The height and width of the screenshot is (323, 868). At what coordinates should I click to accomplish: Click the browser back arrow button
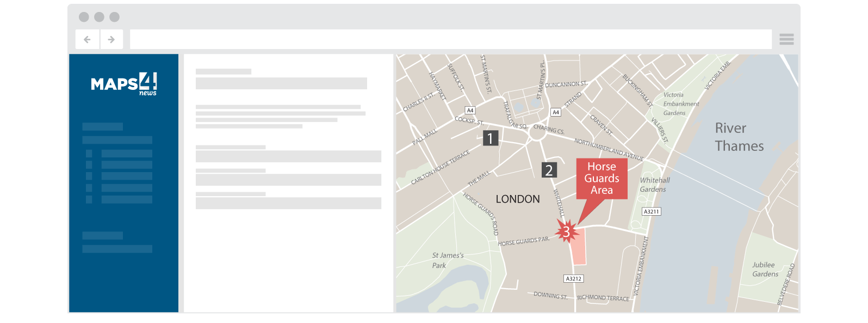(x=87, y=39)
